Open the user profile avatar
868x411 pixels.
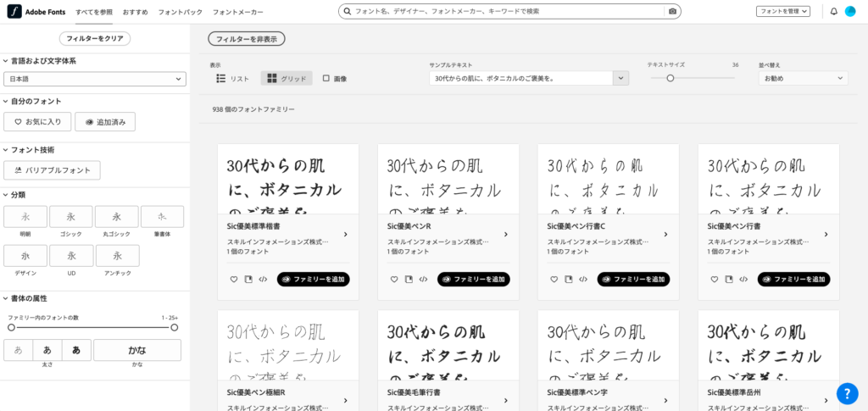point(850,12)
